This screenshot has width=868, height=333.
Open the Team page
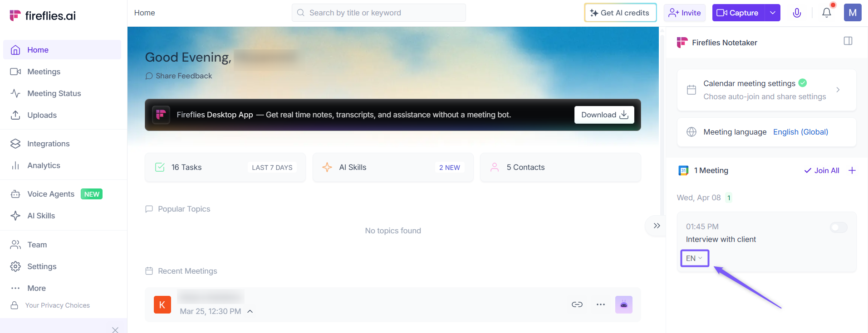pos(62,245)
